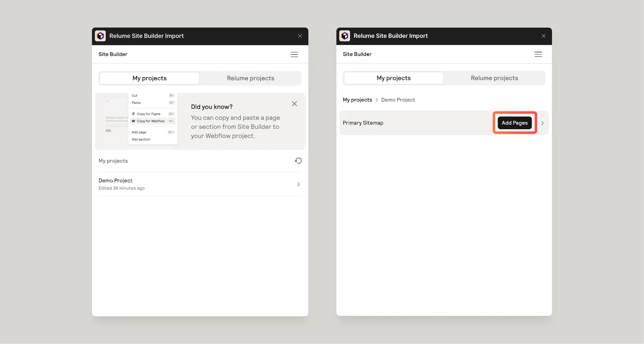Click the Add Pages button
The image size is (644, 344).
(515, 123)
